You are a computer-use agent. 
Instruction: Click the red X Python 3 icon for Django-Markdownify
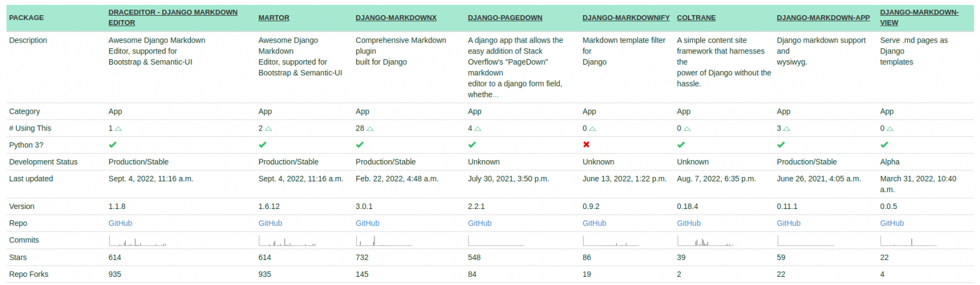coord(587,145)
